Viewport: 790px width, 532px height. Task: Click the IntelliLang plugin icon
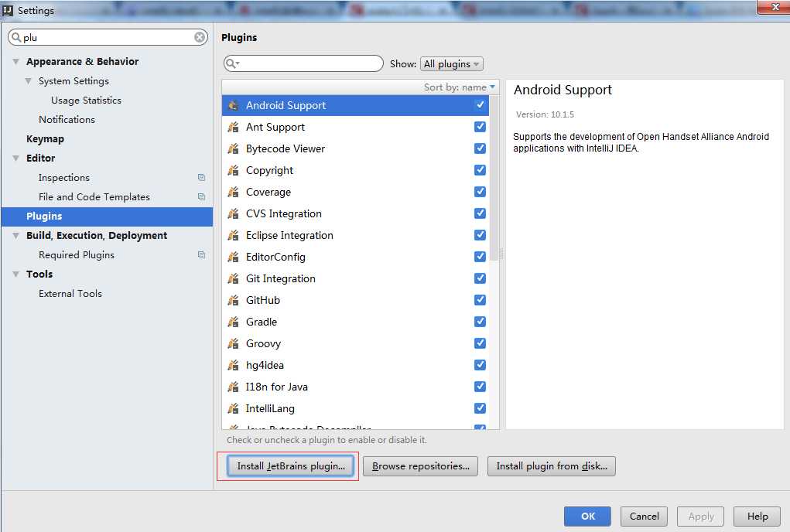(x=233, y=408)
